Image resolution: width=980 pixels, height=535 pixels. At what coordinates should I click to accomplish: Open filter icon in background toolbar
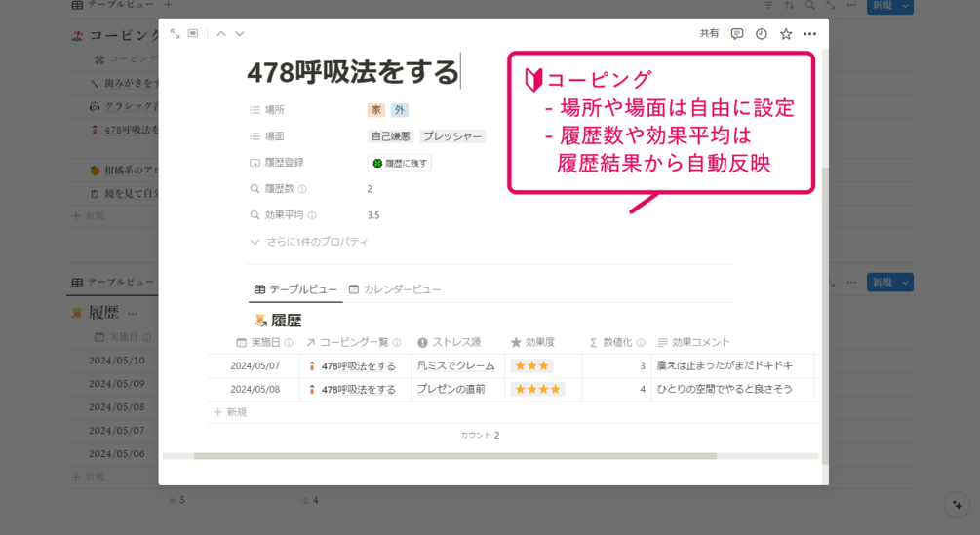(x=768, y=5)
